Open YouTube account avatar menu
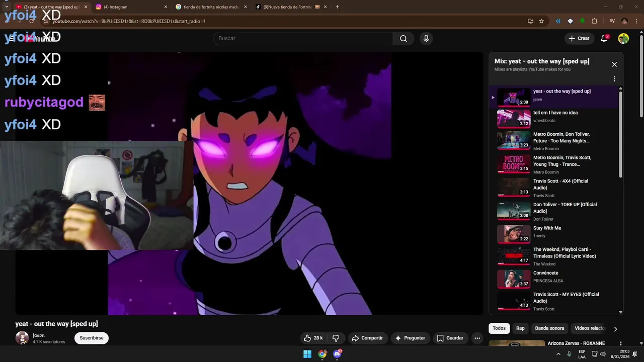 click(623, 39)
